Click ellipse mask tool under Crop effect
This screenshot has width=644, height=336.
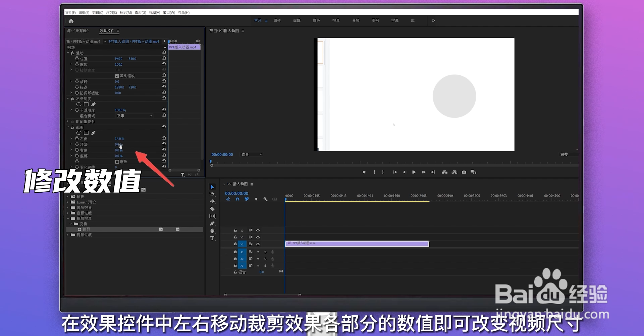coord(79,133)
